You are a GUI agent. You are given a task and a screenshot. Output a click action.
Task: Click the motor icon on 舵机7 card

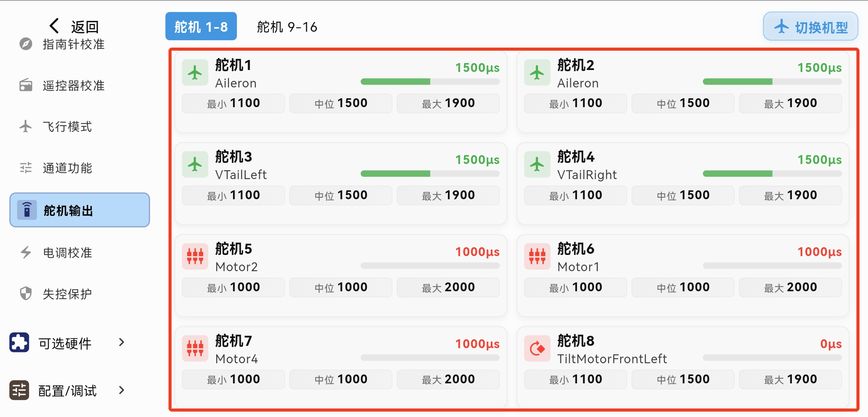(195, 349)
